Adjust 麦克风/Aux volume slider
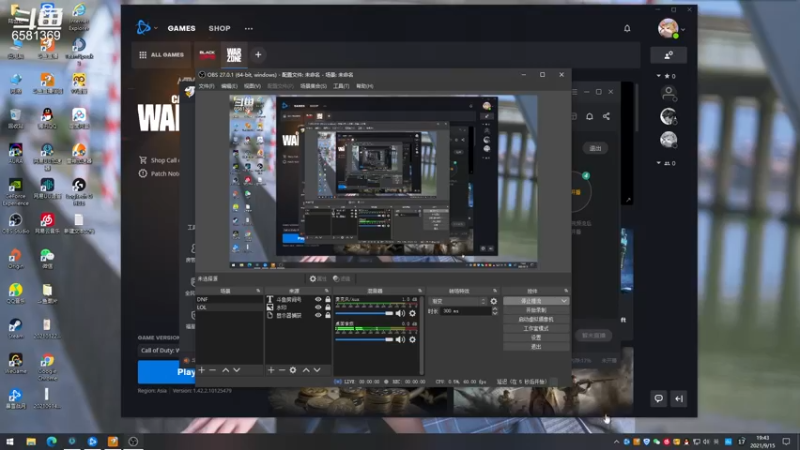 point(364,313)
